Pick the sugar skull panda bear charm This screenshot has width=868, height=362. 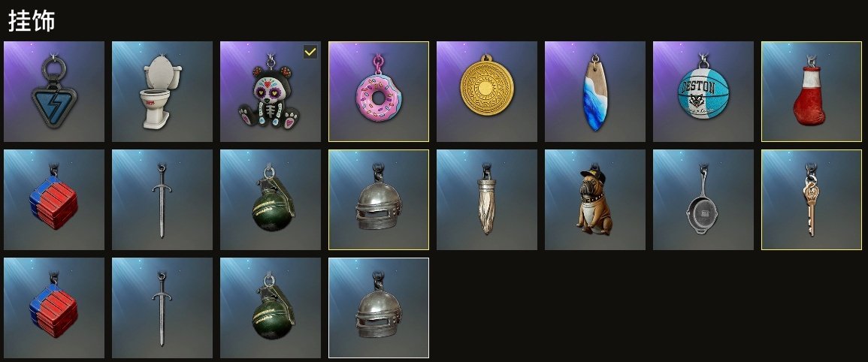pos(270,92)
